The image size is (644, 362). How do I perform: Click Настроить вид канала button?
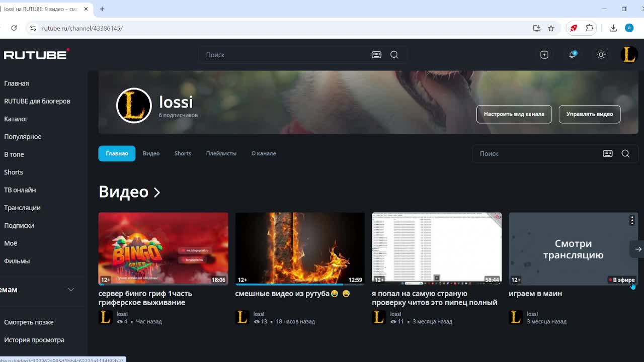[514, 114]
